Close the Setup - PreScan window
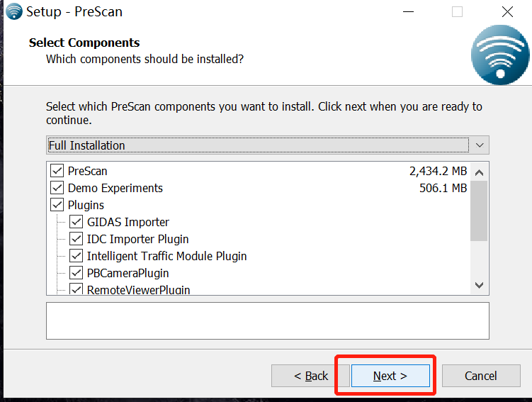Viewport: 532px width, 402px height. (x=507, y=12)
